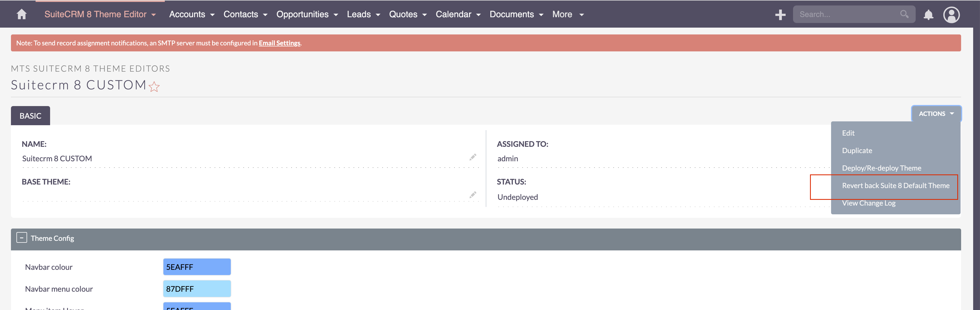
Task: Edit Base Theme field pencil icon
Action: (472, 195)
